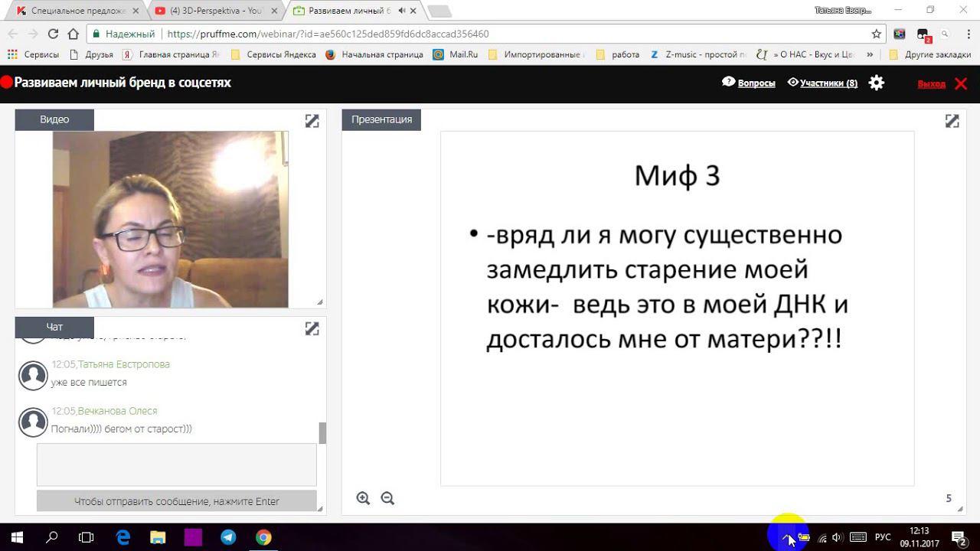
Task: Open the О НАС - Вкус и Цвет bookmark
Action: pyautogui.click(x=805, y=54)
